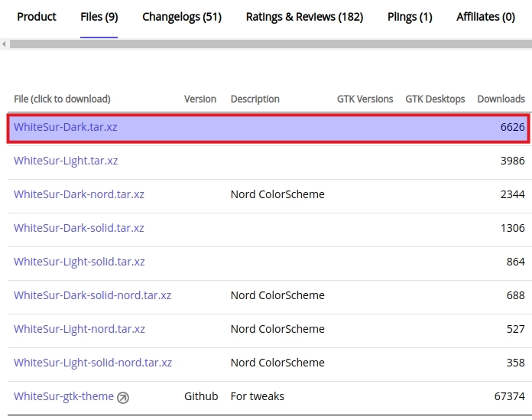The image size is (532, 420).
Task: Click Nord ColorScheme in WhiteSur-Dark-nord row
Action: 277,194
